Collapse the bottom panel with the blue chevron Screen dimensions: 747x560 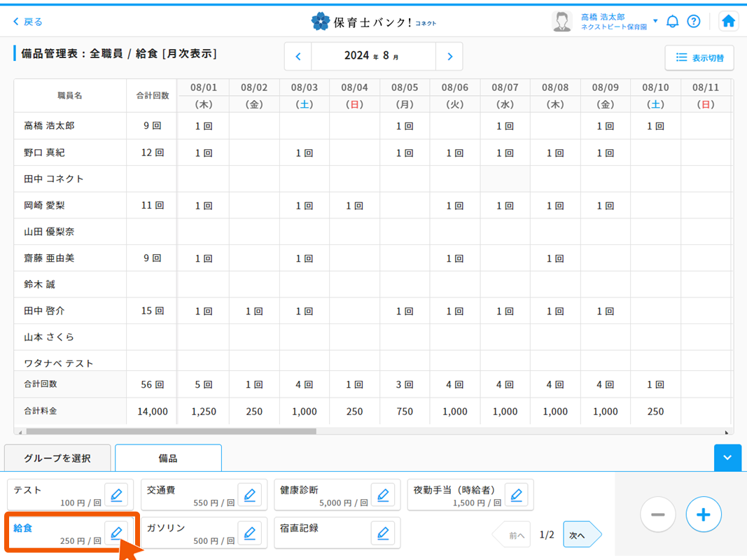[x=727, y=458]
